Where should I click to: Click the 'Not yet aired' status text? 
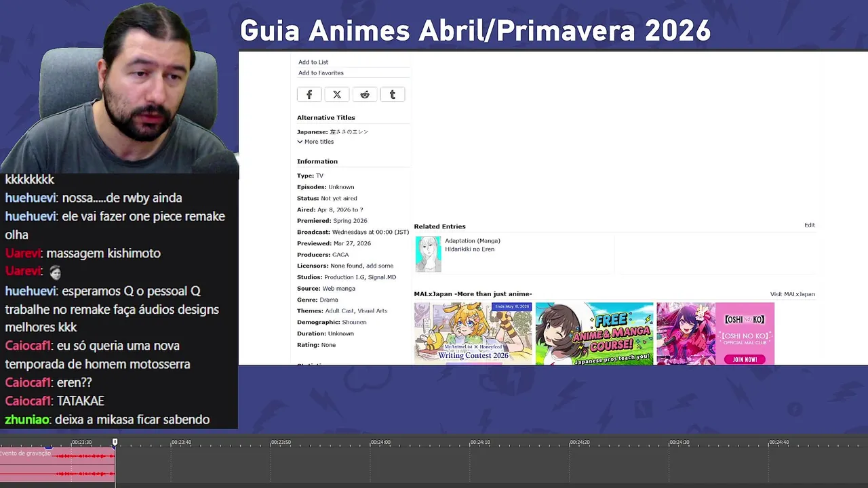(338, 199)
